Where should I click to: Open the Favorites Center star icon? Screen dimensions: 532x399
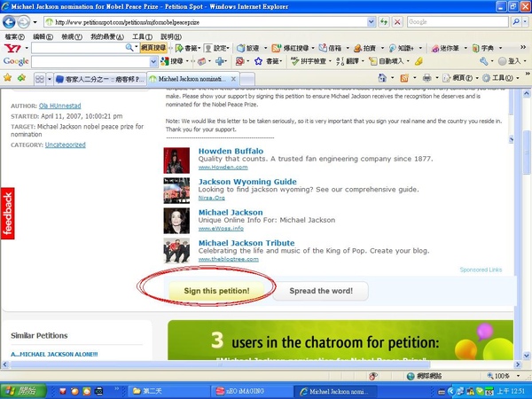click(x=7, y=78)
